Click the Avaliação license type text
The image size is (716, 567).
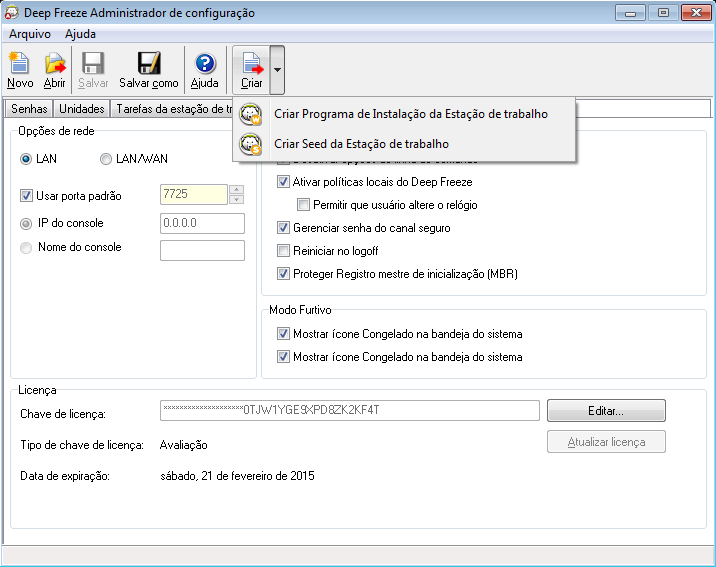[x=184, y=445]
